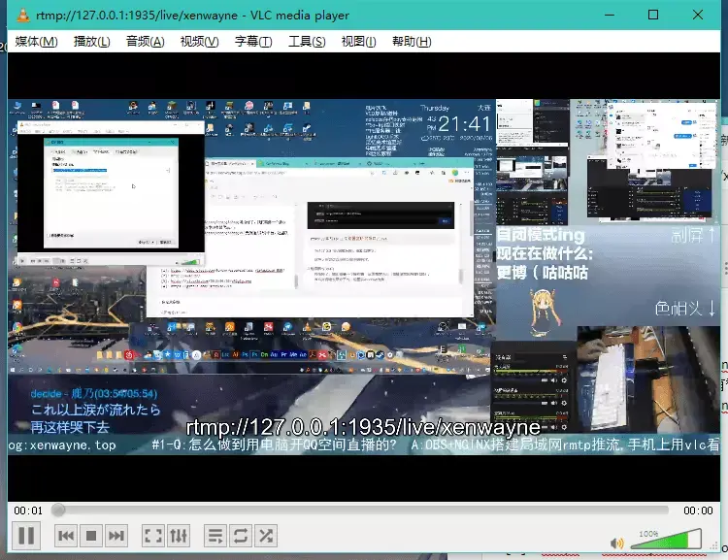Open the 视频(V) menu
The image size is (728, 560).
[199, 42]
